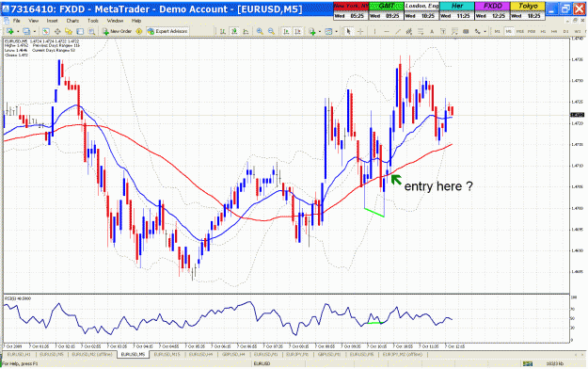
Task: Expand the Arrows tool dropdown arrow
Action: click(485, 31)
